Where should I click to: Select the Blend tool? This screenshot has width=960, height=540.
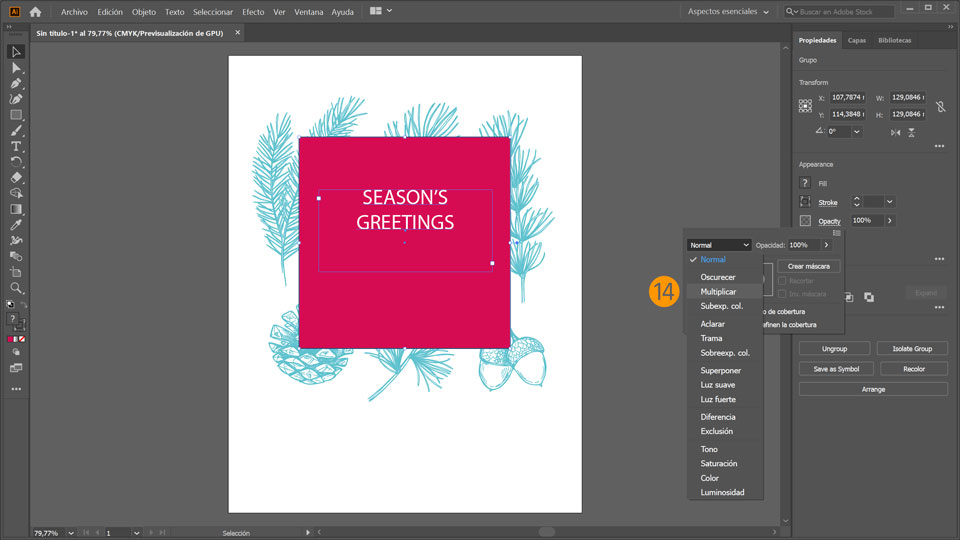16,257
